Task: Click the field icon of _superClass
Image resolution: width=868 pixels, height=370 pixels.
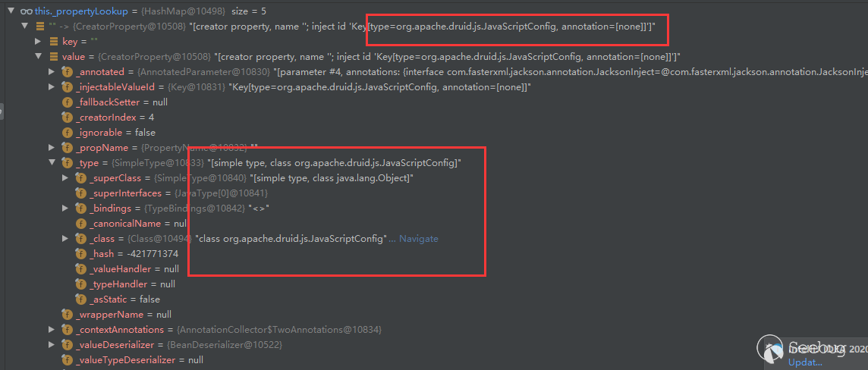Action: pyautogui.click(x=81, y=178)
